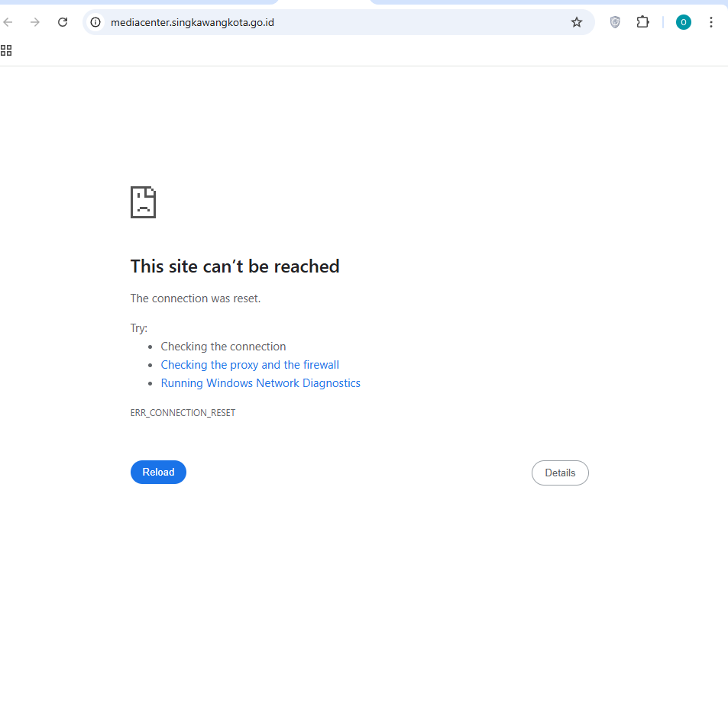Click the blue Reload button
The height and width of the screenshot is (713, 728).
[x=158, y=473]
